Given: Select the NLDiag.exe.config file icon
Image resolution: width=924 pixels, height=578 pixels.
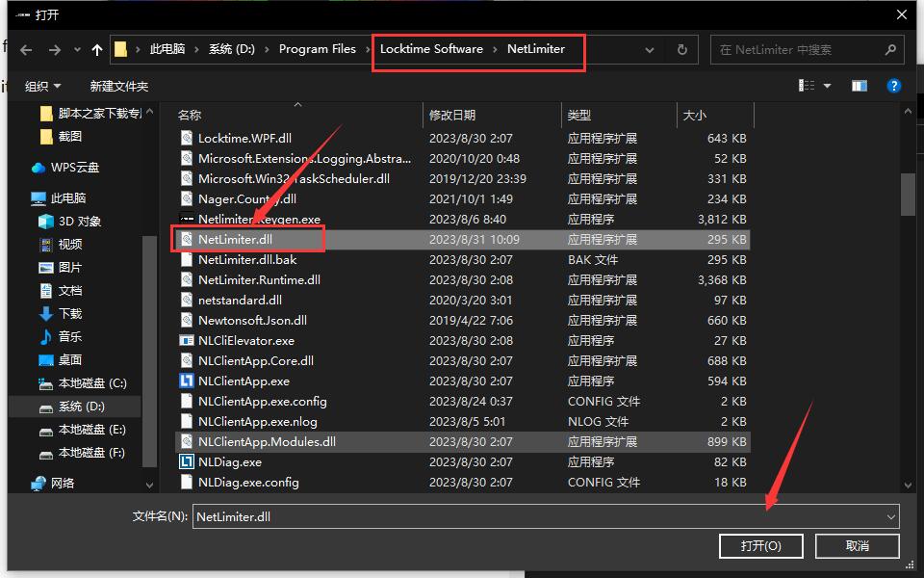Looking at the screenshot, I should 186,482.
